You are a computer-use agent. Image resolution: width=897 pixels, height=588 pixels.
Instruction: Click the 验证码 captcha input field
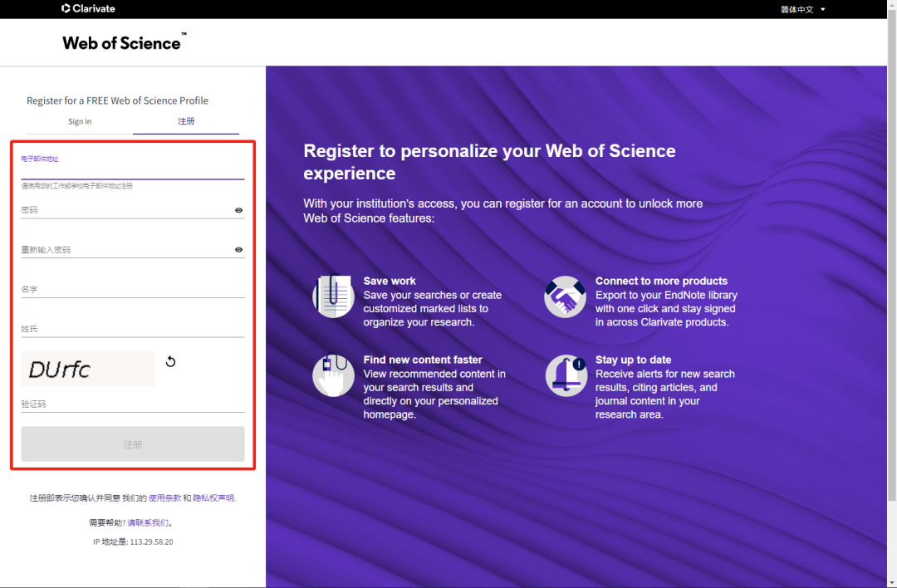(x=133, y=404)
